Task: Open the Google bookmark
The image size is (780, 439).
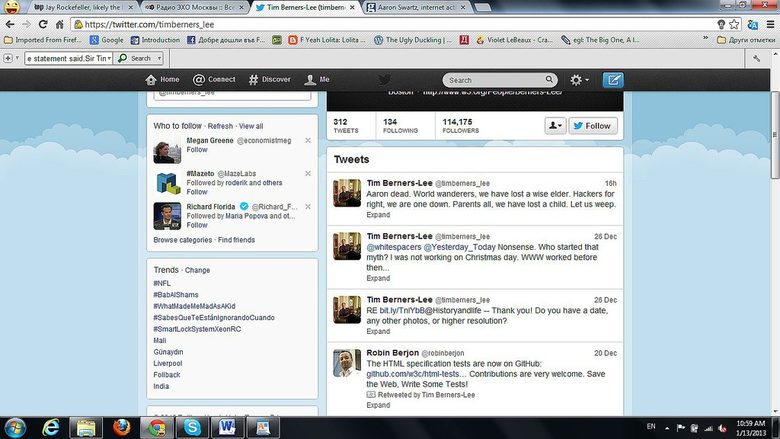Action: [106, 40]
